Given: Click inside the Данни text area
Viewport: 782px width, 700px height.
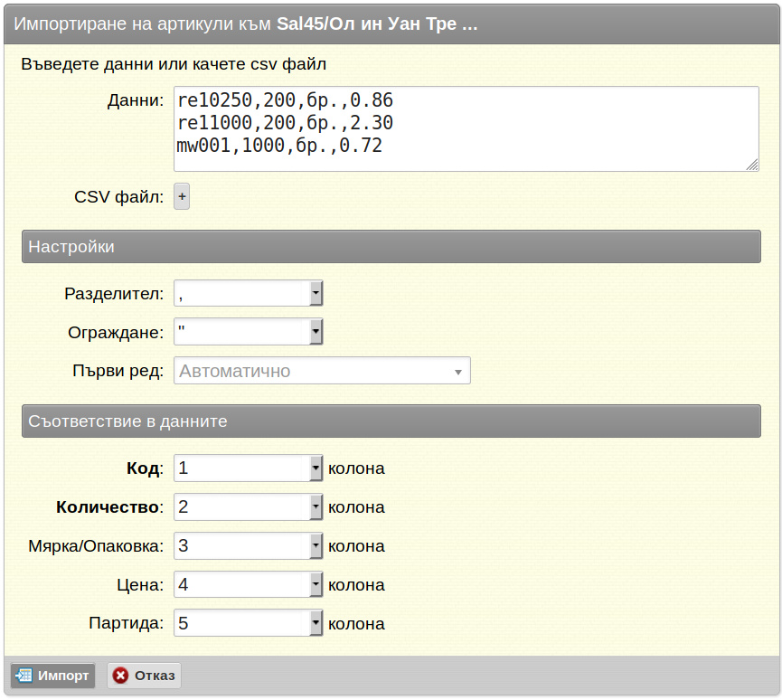Looking at the screenshot, I should (466, 128).
